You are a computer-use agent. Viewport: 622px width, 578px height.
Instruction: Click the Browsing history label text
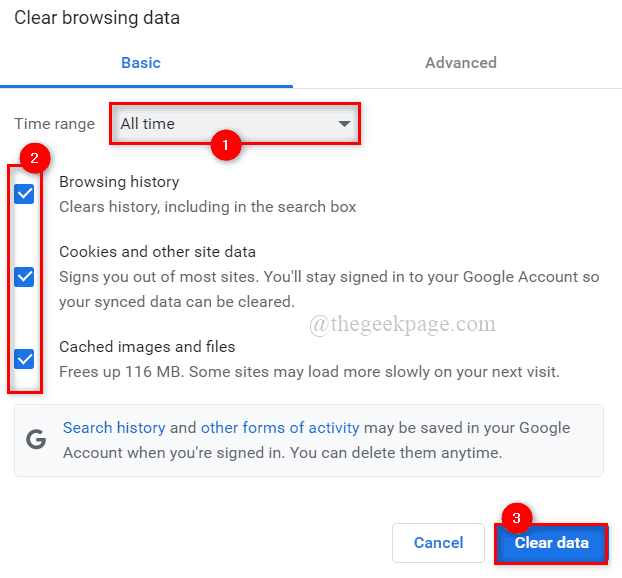coord(119,182)
